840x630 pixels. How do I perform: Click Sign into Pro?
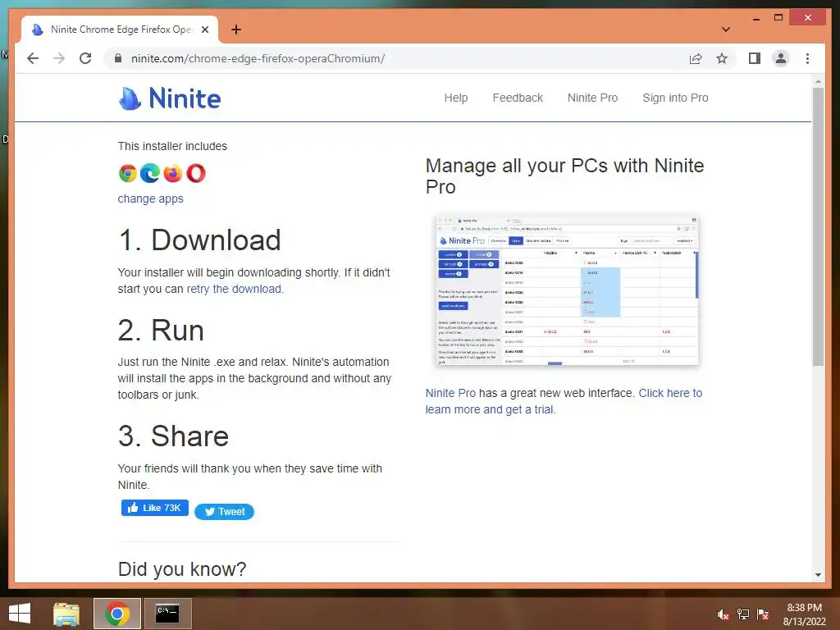675,98
